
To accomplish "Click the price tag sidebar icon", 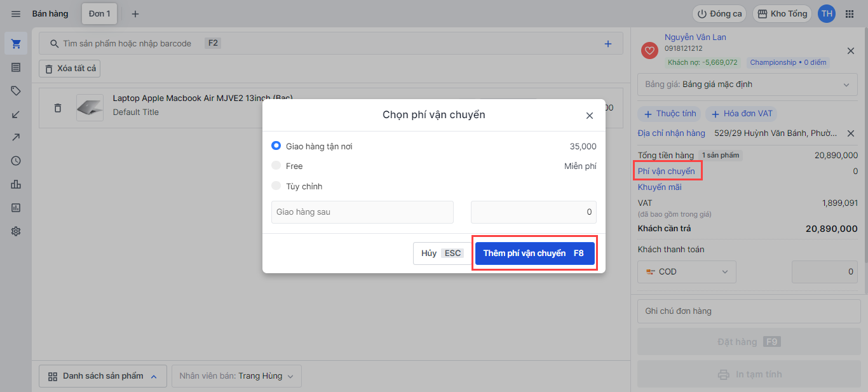I will point(16,91).
